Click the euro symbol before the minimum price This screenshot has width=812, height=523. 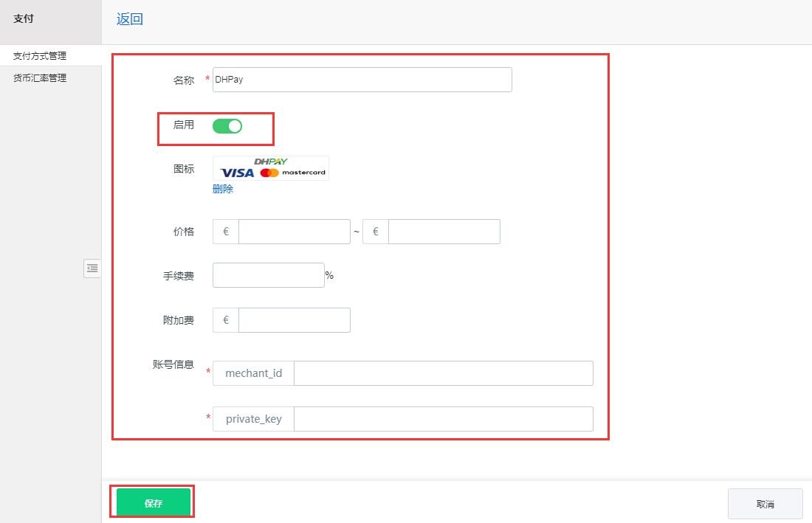click(225, 231)
